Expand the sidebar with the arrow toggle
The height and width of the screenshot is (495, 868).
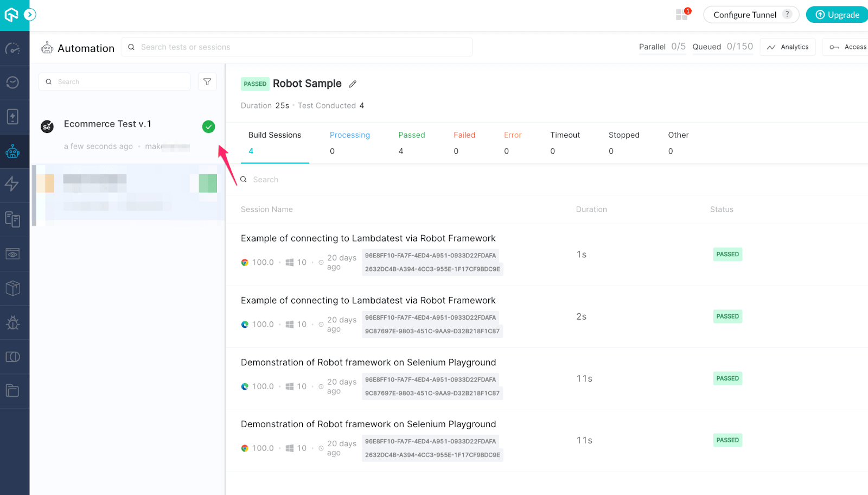pos(30,15)
